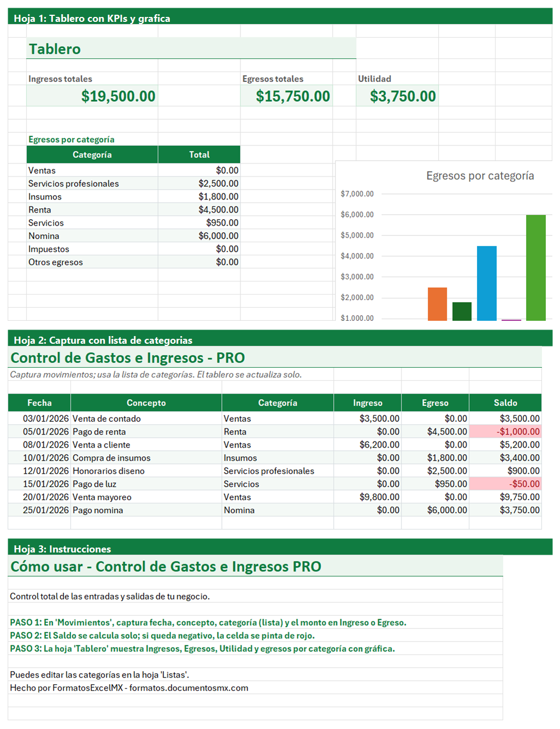This screenshot has width=560, height=729.
Task: Click the "Pago nomina" concept cell
Action: pos(146,510)
